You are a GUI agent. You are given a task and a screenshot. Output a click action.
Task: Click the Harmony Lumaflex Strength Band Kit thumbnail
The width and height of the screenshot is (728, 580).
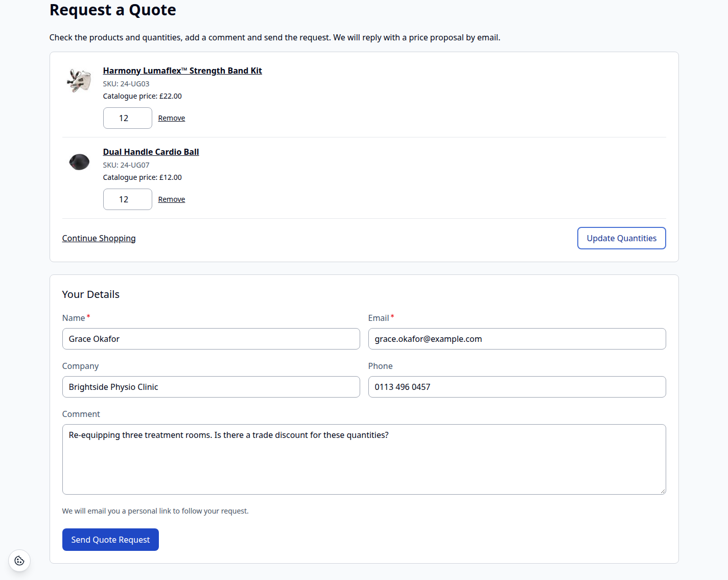[79, 80]
